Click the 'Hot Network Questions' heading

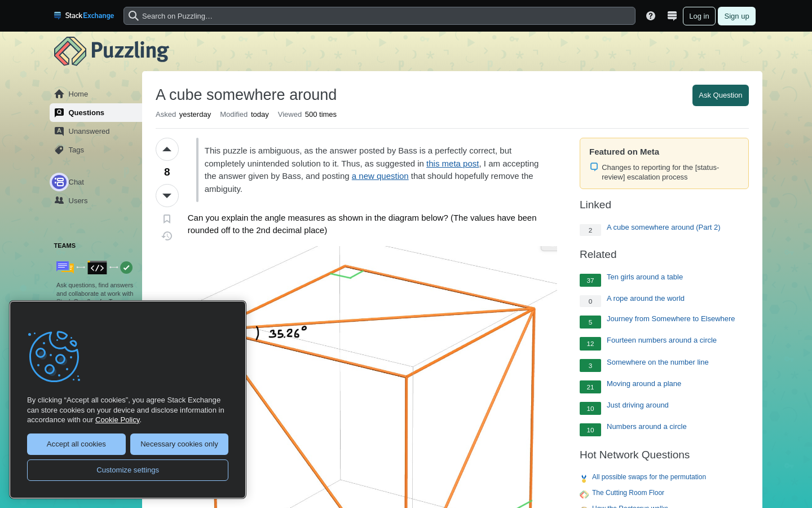click(634, 455)
